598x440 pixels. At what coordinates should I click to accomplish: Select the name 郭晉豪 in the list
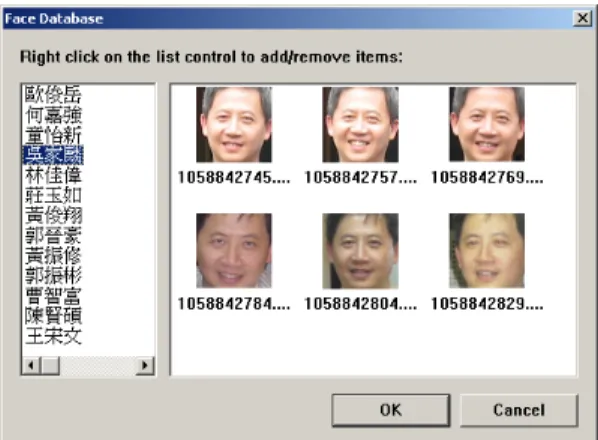[x=53, y=235]
